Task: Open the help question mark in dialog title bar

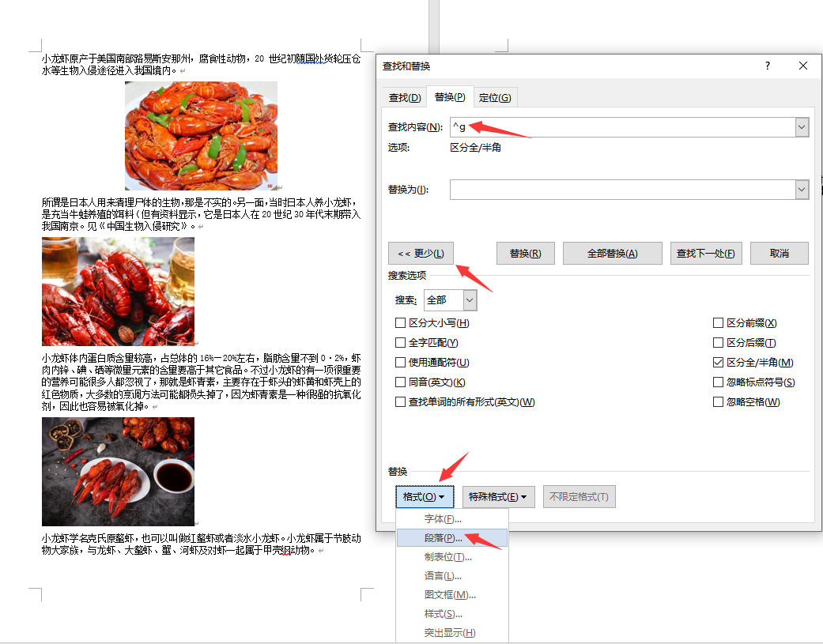Action: [x=768, y=66]
